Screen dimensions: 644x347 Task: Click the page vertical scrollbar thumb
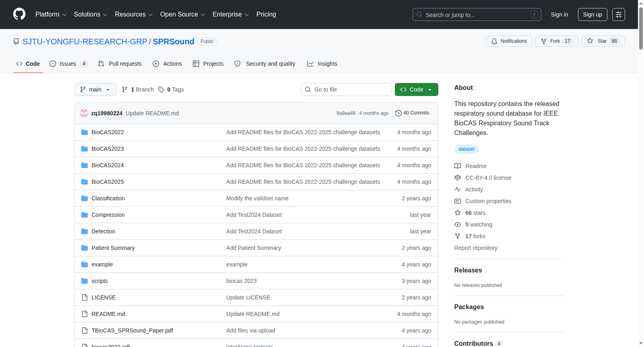pyautogui.click(x=641, y=29)
